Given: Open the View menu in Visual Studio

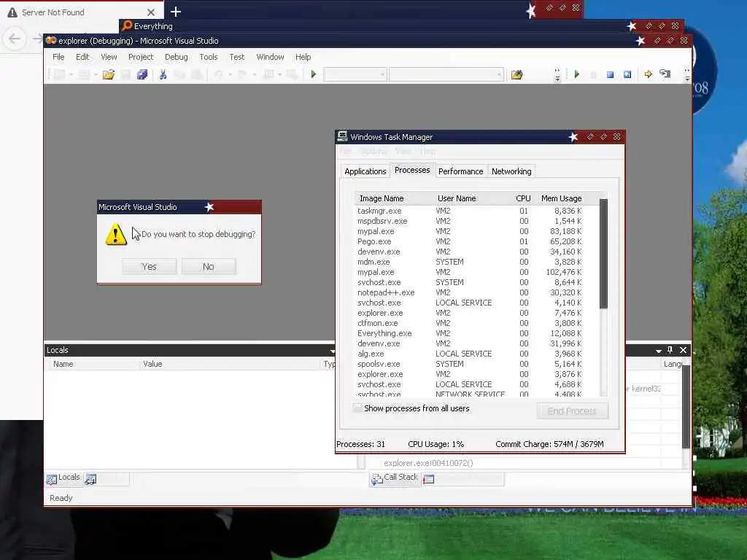Looking at the screenshot, I should click(x=109, y=57).
